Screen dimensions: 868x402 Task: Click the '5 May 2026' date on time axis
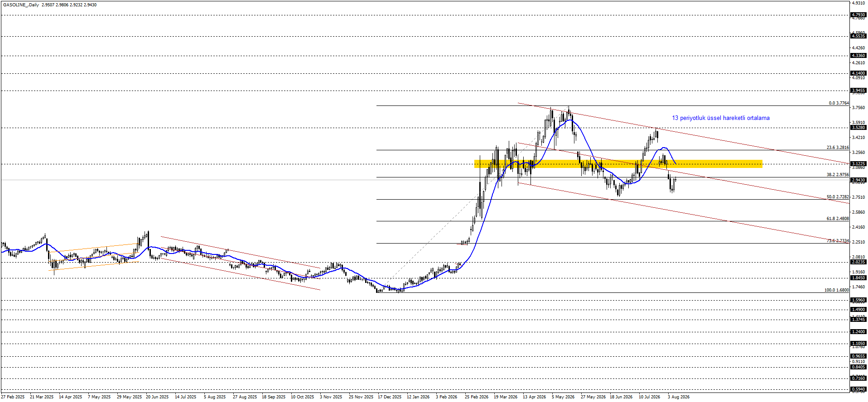tap(563, 397)
